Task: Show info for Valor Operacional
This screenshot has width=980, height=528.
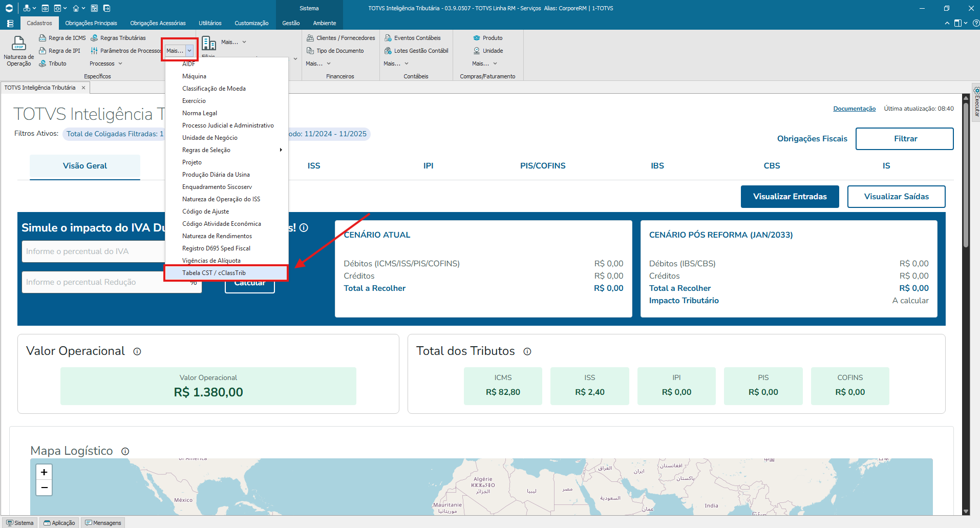Action: pyautogui.click(x=137, y=351)
